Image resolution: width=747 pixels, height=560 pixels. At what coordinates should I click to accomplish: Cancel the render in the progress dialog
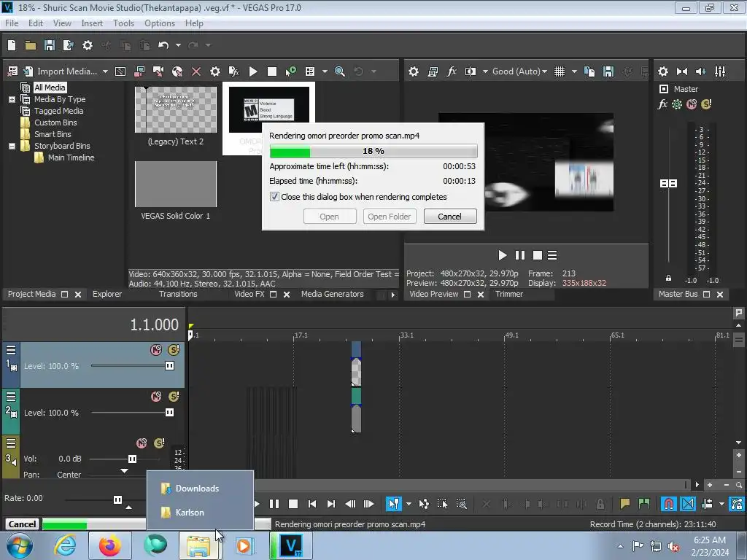449,216
